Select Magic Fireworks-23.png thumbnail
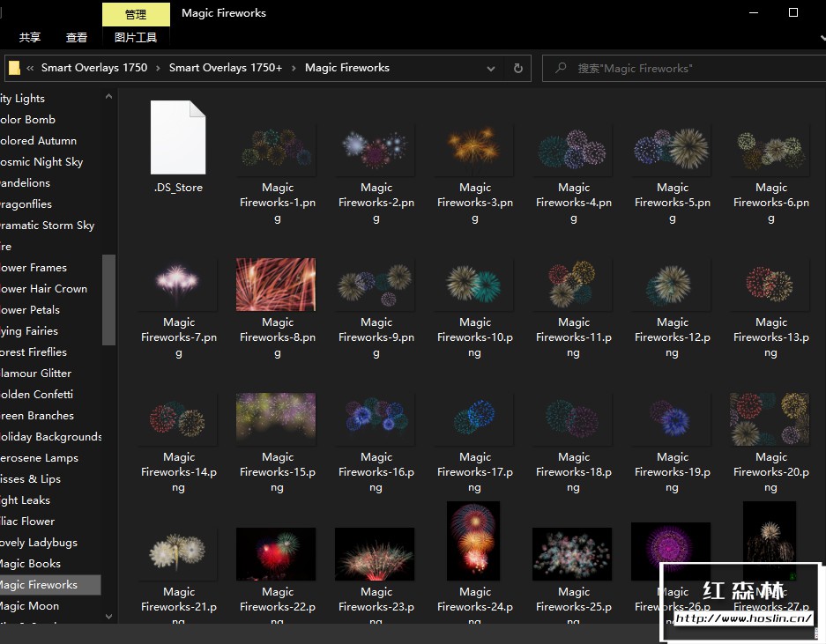 click(x=375, y=554)
